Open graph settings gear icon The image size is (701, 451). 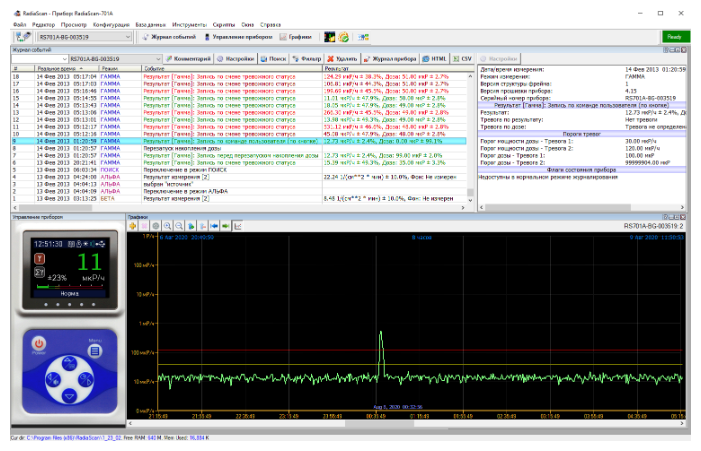point(156,226)
